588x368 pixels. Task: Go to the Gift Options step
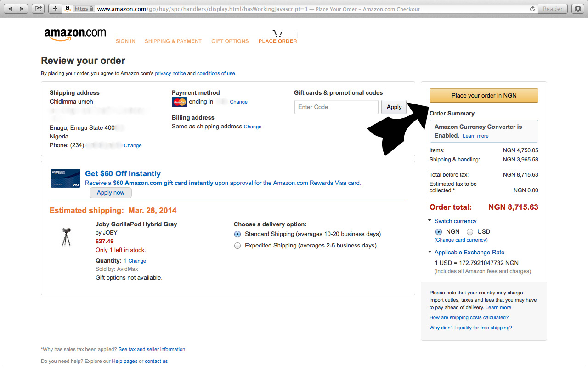click(x=230, y=41)
